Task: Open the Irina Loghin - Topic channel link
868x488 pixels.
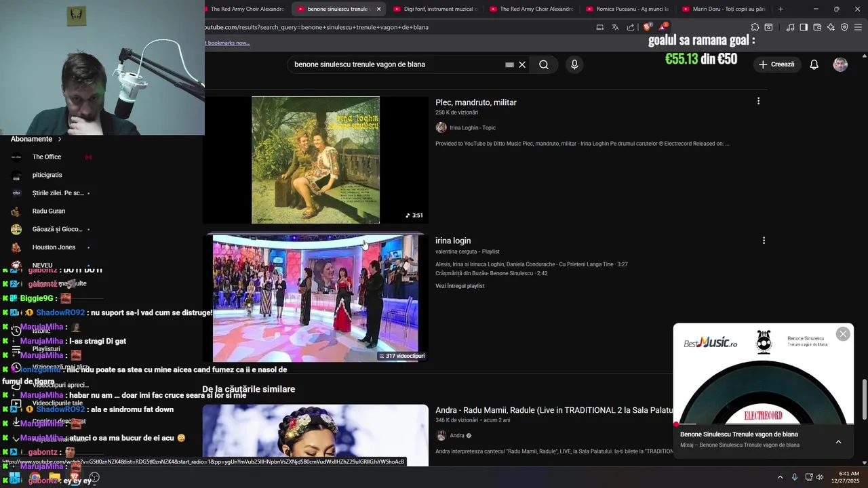Action: (473, 127)
